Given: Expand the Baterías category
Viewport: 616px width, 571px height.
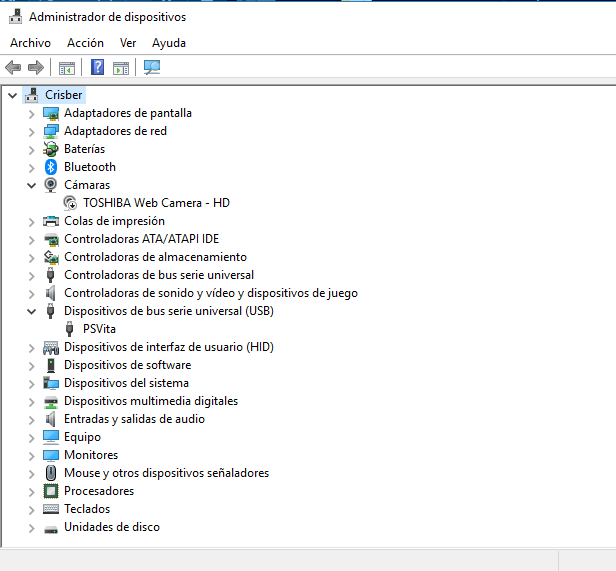Looking at the screenshot, I should click(x=31, y=150).
